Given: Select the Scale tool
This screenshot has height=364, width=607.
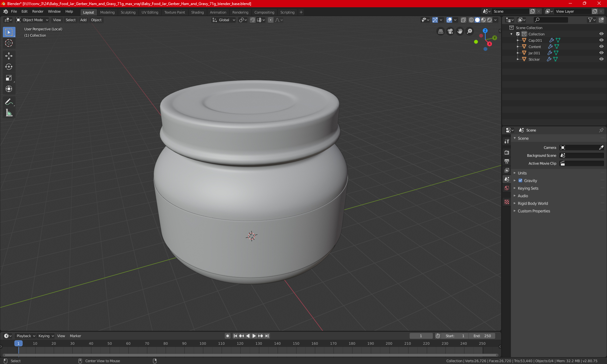Looking at the screenshot, I should tap(9, 78).
